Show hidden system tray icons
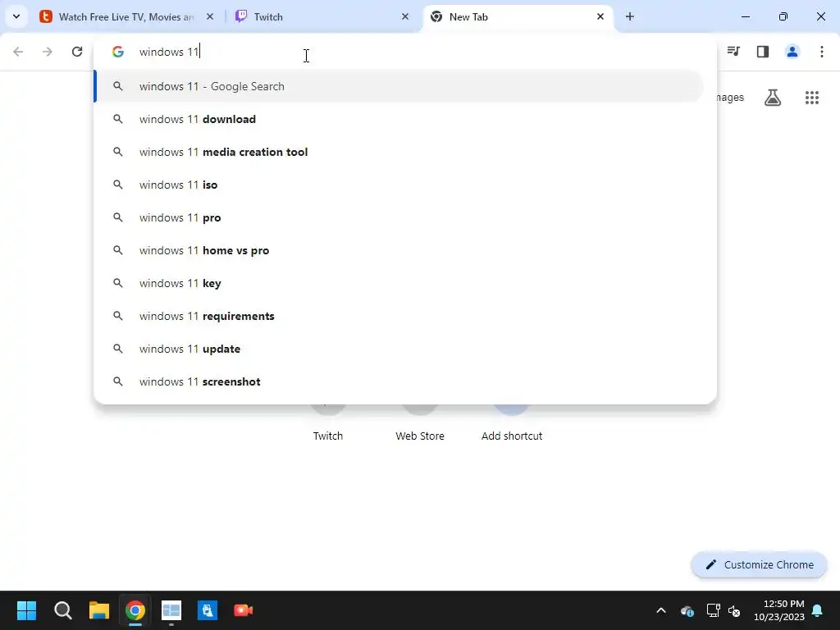This screenshot has height=630, width=840. pos(661,610)
